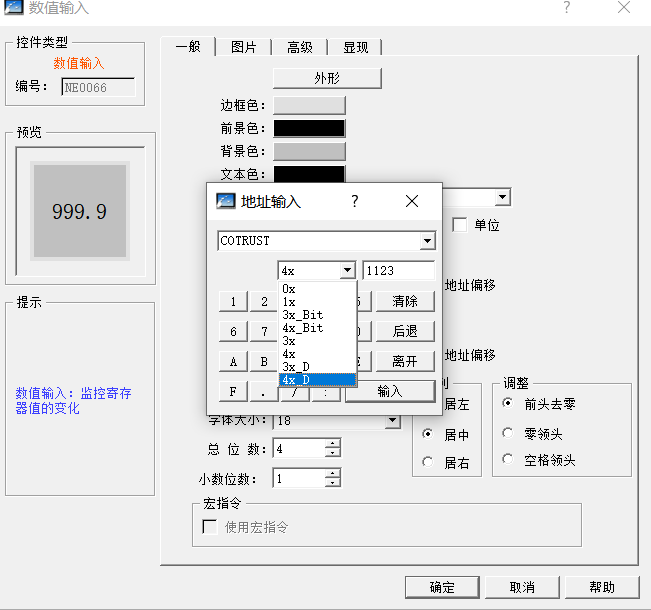Click the 999.9 preview thumbnail

[x=80, y=211]
